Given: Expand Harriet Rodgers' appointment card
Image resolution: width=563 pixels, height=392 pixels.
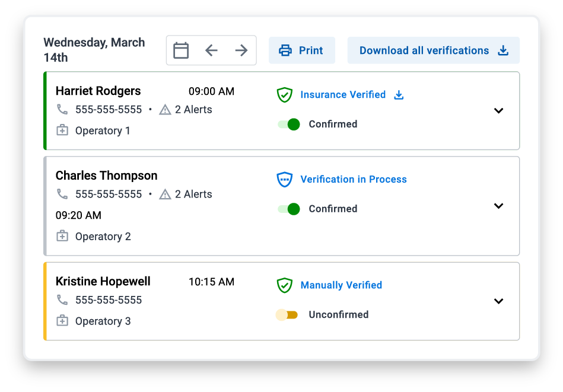Looking at the screenshot, I should pos(498,110).
